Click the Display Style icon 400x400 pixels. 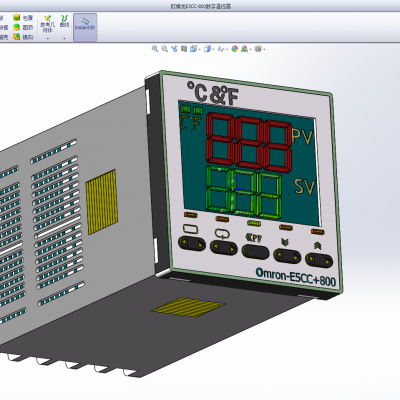coord(207,49)
